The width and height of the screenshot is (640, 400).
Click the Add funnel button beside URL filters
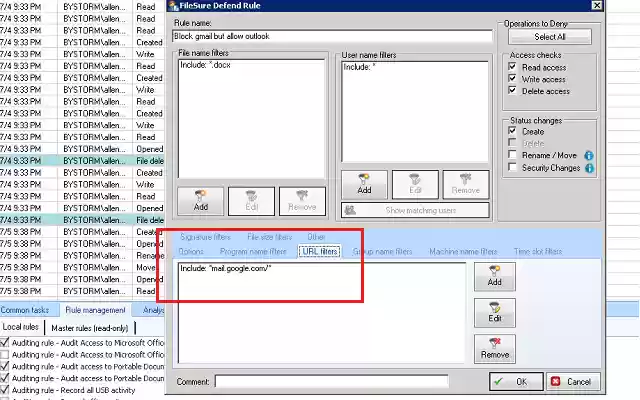pos(495,276)
